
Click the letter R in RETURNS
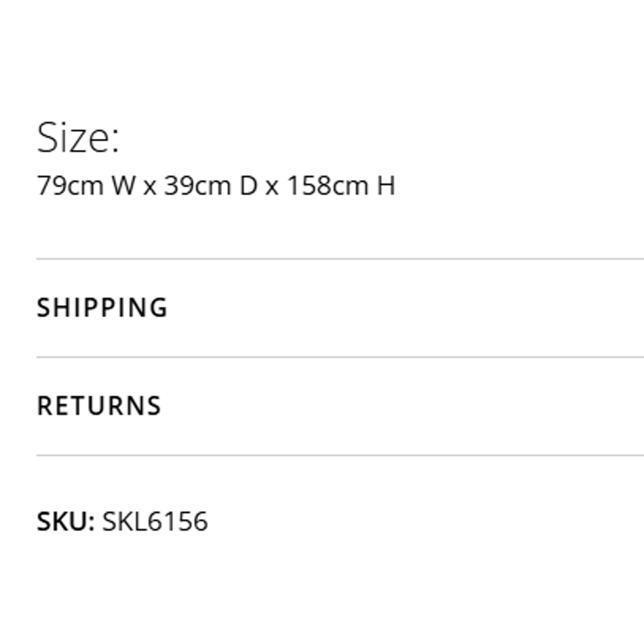(x=44, y=406)
